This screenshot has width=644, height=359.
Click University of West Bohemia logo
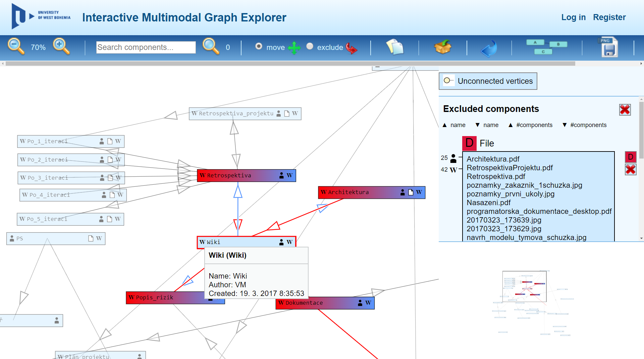41,16
